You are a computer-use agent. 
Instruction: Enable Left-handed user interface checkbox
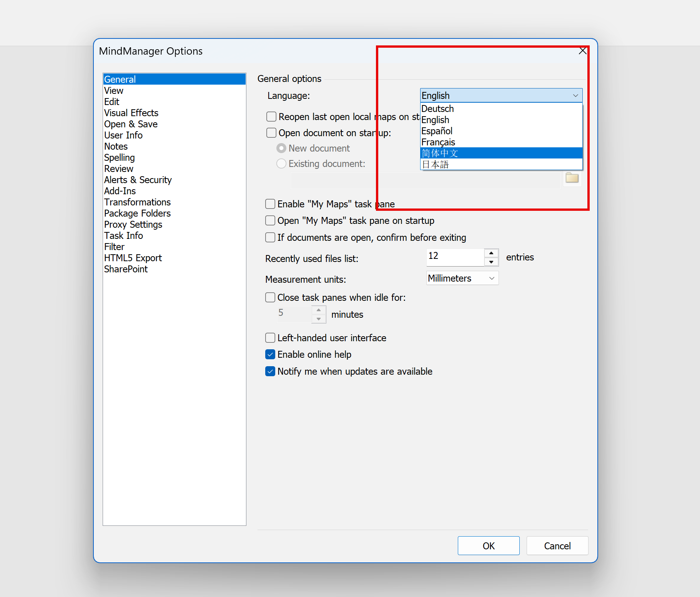[x=270, y=338]
